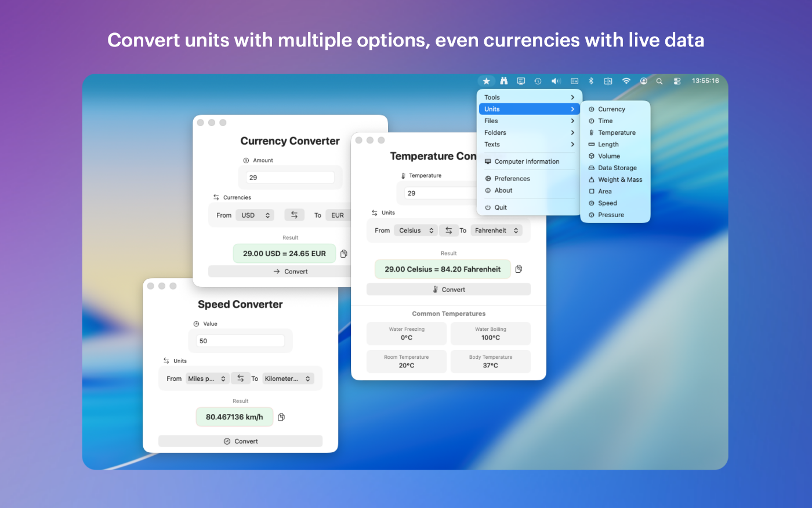Copy the speed result value

tap(281, 417)
